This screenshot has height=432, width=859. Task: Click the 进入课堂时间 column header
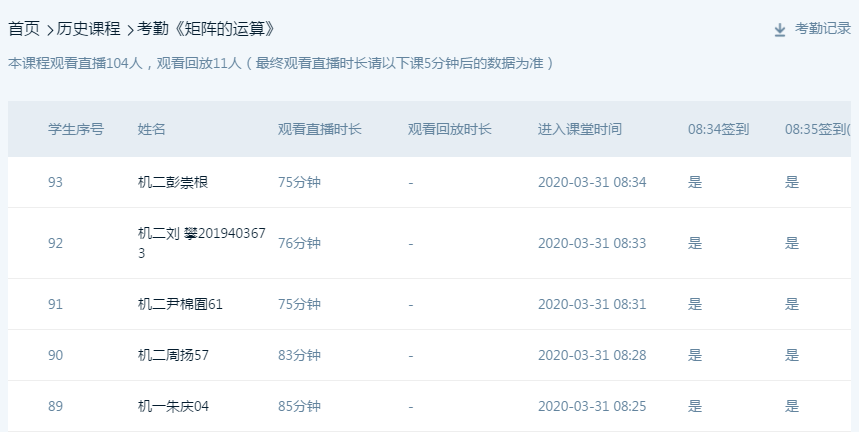580,129
